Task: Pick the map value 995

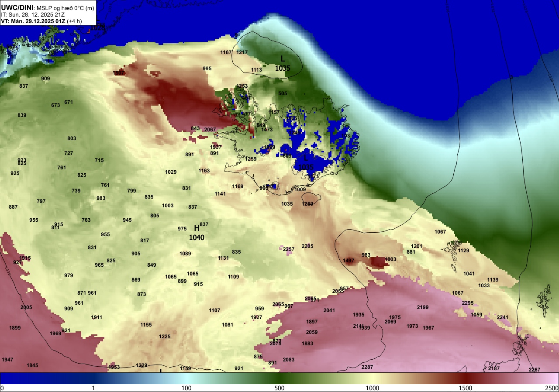Action: point(207,69)
